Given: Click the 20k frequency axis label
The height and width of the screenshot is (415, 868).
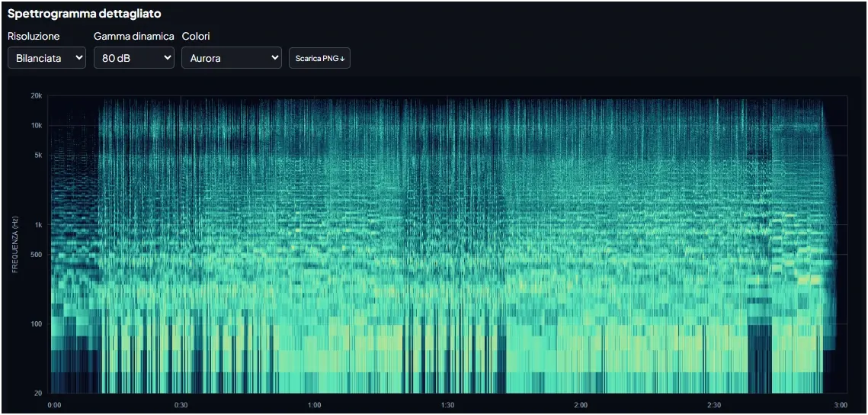Looking at the screenshot, I should click(37, 96).
